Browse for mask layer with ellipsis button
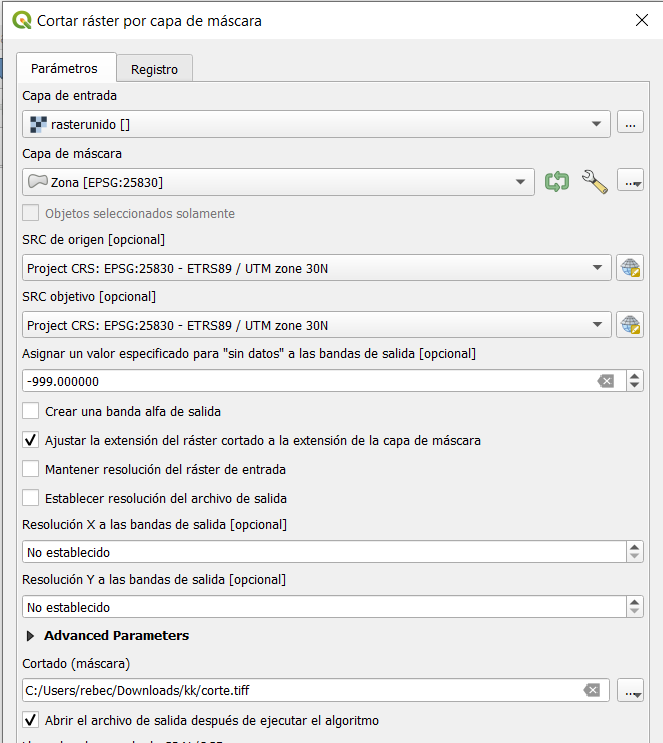This screenshot has width=663, height=743. [x=630, y=182]
